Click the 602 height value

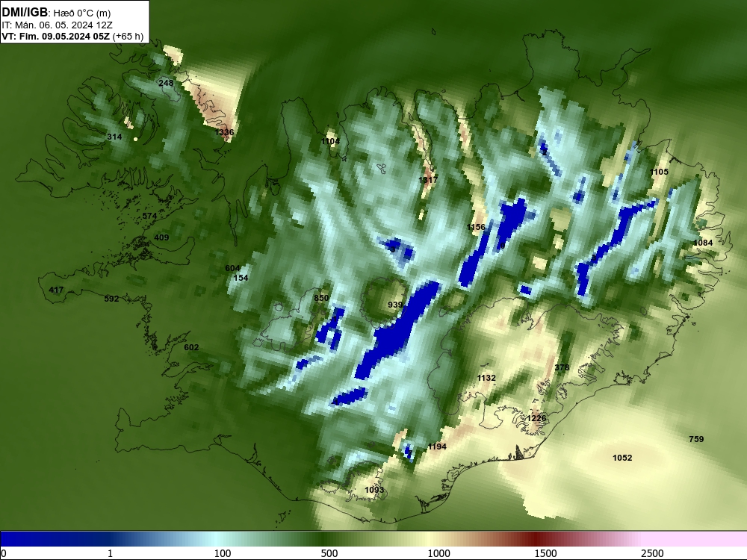pos(191,348)
